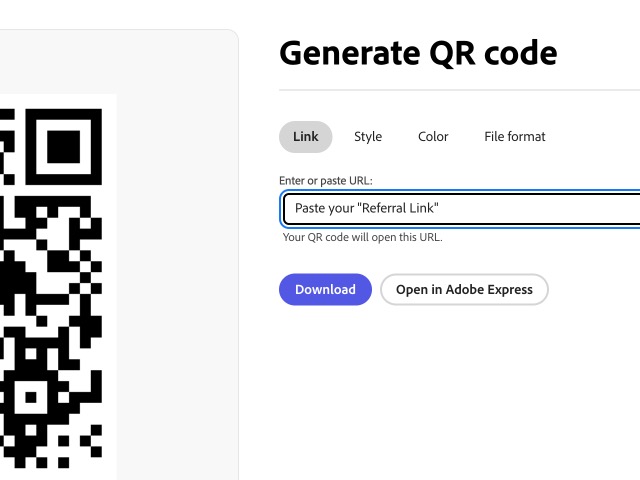Click the QR code preview image
Image resolution: width=640 pixels, height=480 pixels.
[x=50, y=290]
